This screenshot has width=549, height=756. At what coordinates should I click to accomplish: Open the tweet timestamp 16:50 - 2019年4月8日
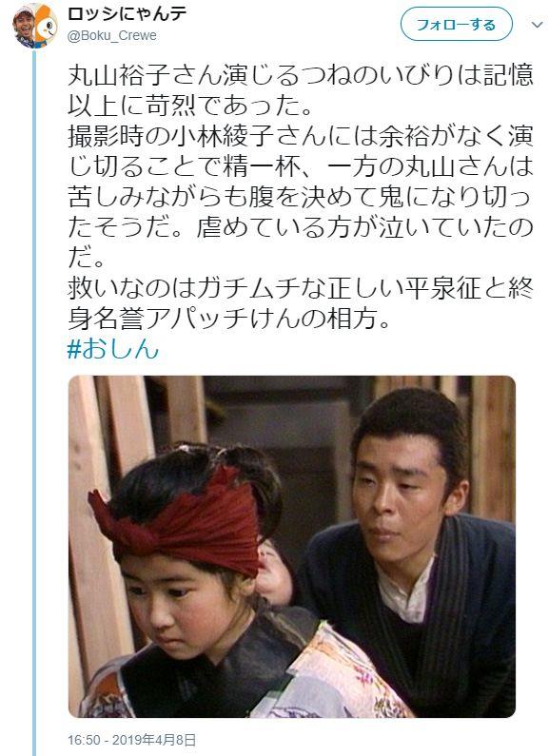tap(131, 739)
